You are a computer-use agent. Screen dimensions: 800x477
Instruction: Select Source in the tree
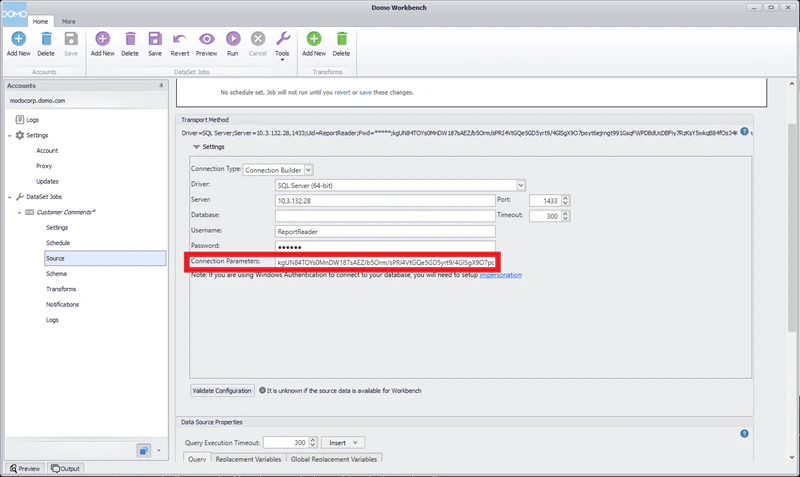coord(105,258)
